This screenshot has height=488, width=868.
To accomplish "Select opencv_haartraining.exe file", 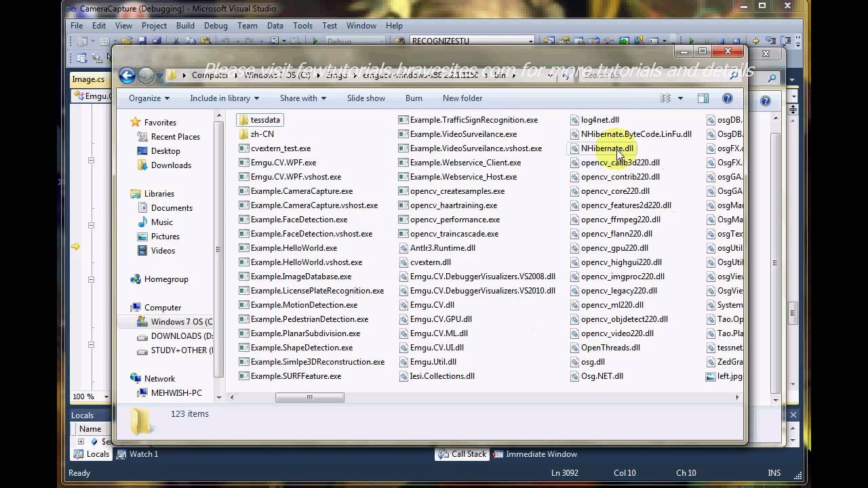I will (448, 205).
